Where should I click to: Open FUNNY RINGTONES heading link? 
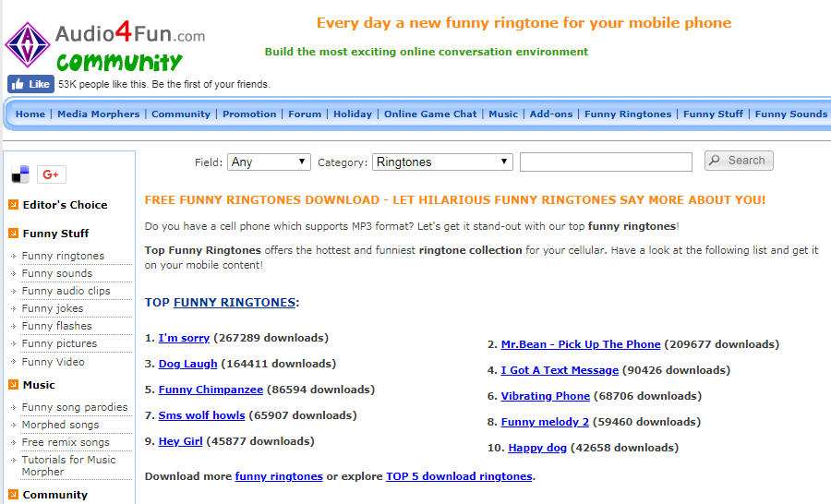[x=235, y=303]
